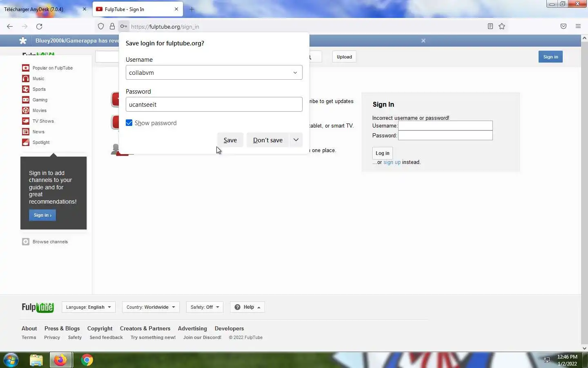Focus the sign-in Password field
The image size is (588, 368).
[x=445, y=135]
